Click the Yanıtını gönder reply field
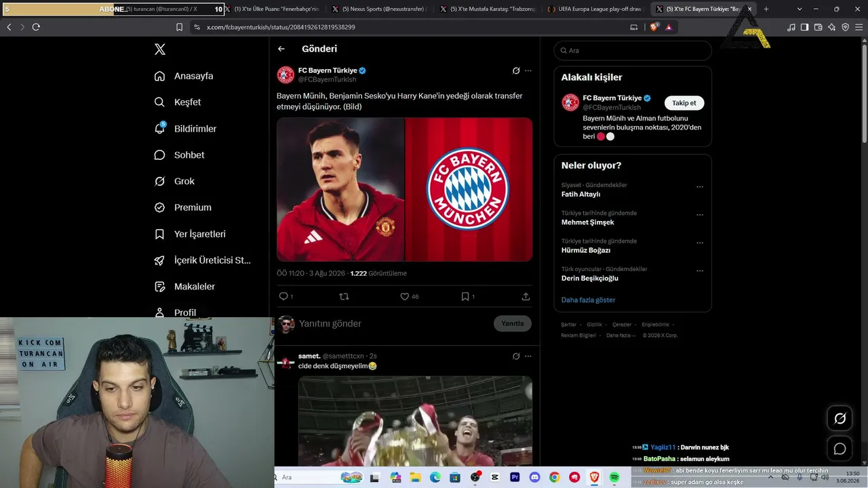The width and height of the screenshot is (868, 488). 393,323
